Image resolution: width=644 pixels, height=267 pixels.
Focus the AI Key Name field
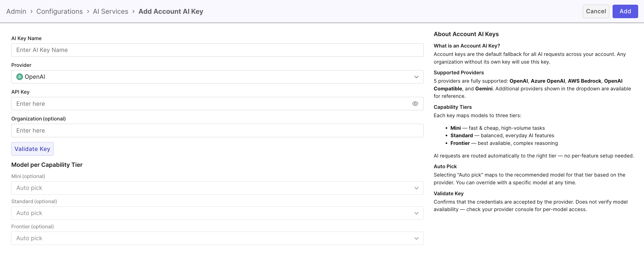[217, 50]
